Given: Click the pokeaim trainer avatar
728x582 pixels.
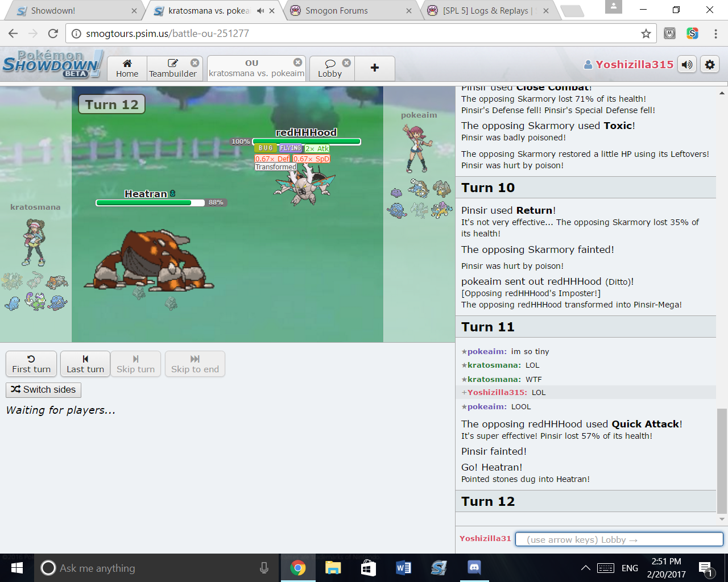Looking at the screenshot, I should point(418,148).
